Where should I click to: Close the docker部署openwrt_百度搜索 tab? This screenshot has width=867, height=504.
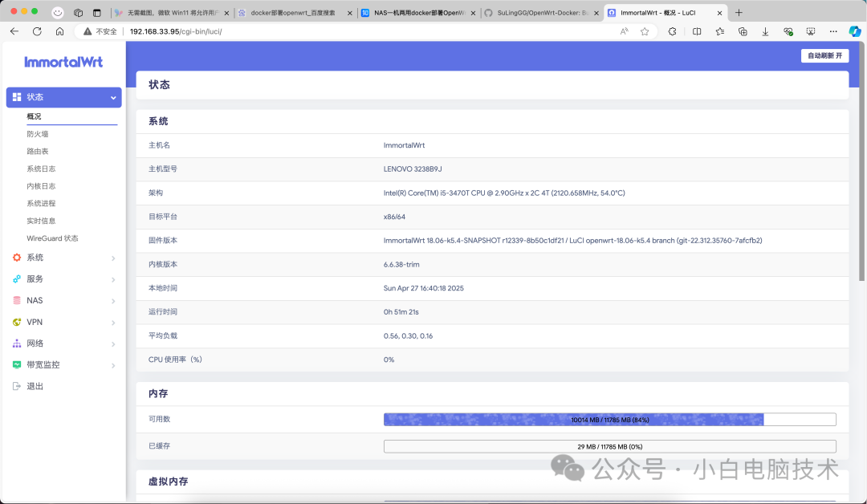pos(349,13)
